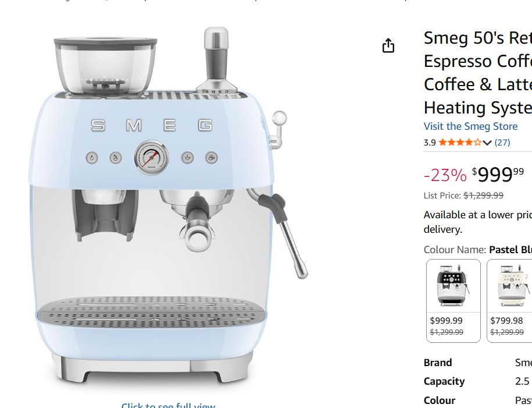Image resolution: width=532 pixels, height=408 pixels.
Task: Click the 3.9 rating number
Action: click(x=430, y=143)
